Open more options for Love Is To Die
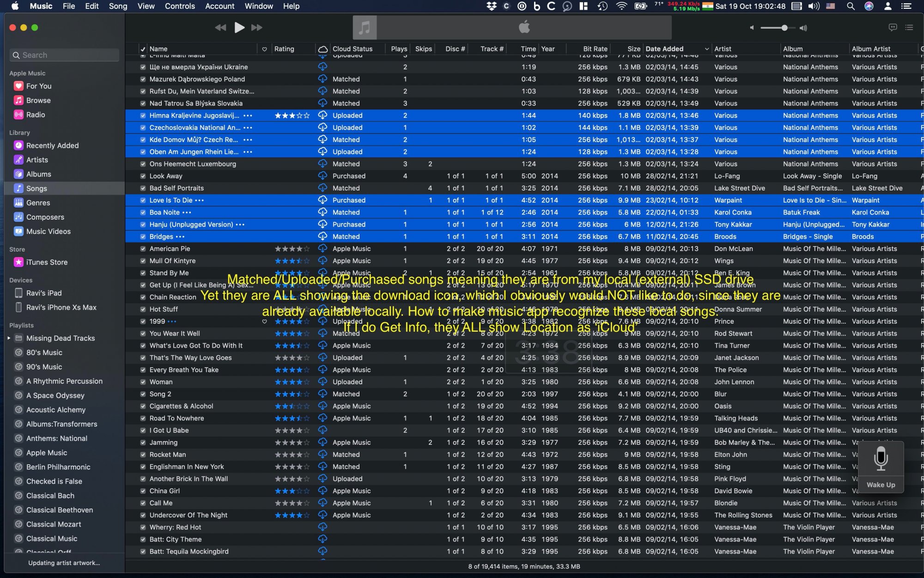The width and height of the screenshot is (924, 578). (199, 200)
